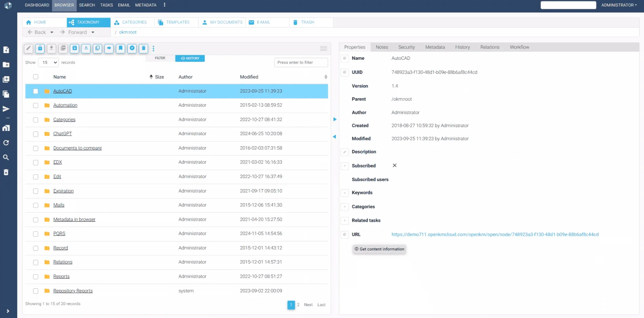
Task: Tick the select-all checkbox in table header
Action: [x=36, y=77]
